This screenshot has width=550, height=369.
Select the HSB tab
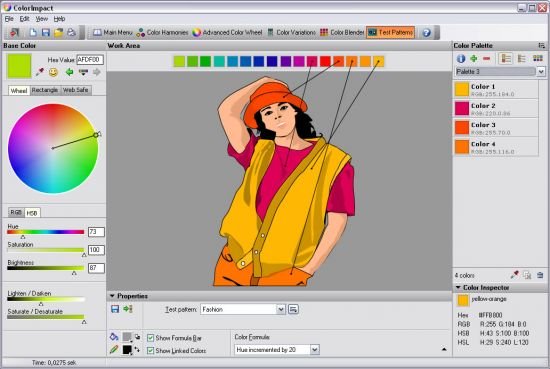(32, 213)
